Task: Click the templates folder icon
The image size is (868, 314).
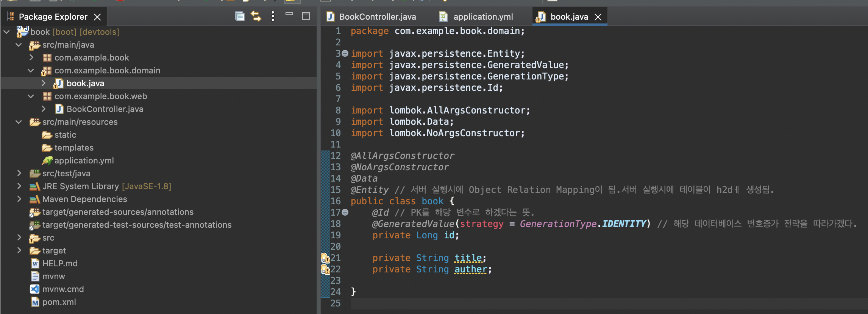Action: point(47,148)
